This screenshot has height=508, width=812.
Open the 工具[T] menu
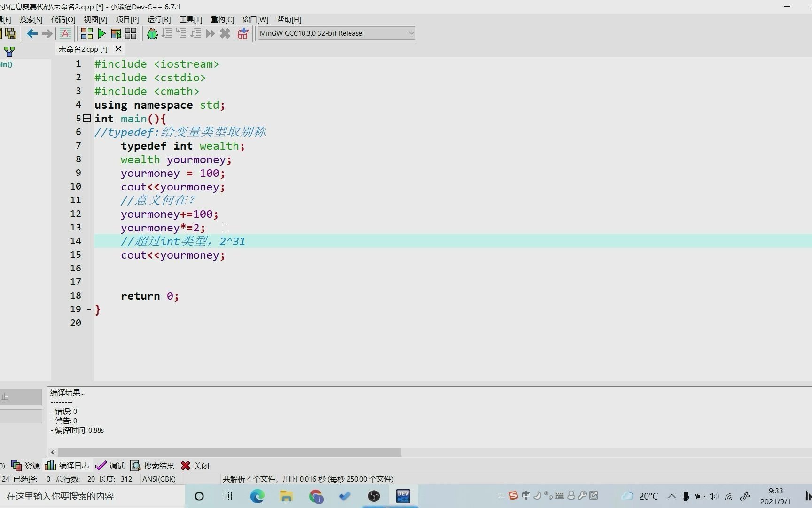click(x=191, y=19)
